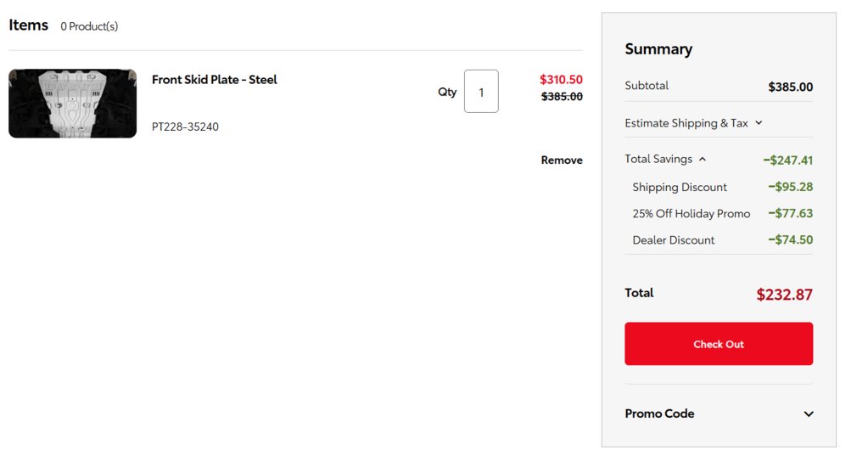Image resolution: width=868 pixels, height=467 pixels.
Task: Select the Shipping Discount row
Action: pyautogui.click(x=722, y=188)
